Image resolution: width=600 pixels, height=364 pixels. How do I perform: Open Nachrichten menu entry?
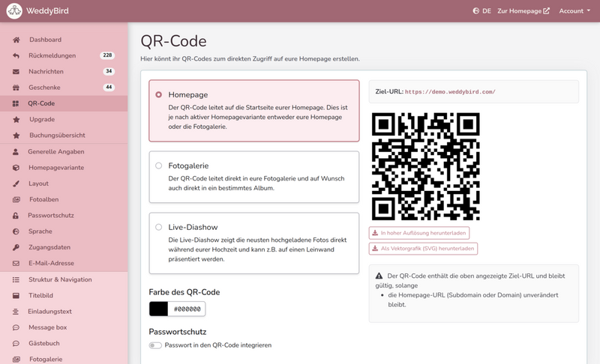tap(64, 72)
